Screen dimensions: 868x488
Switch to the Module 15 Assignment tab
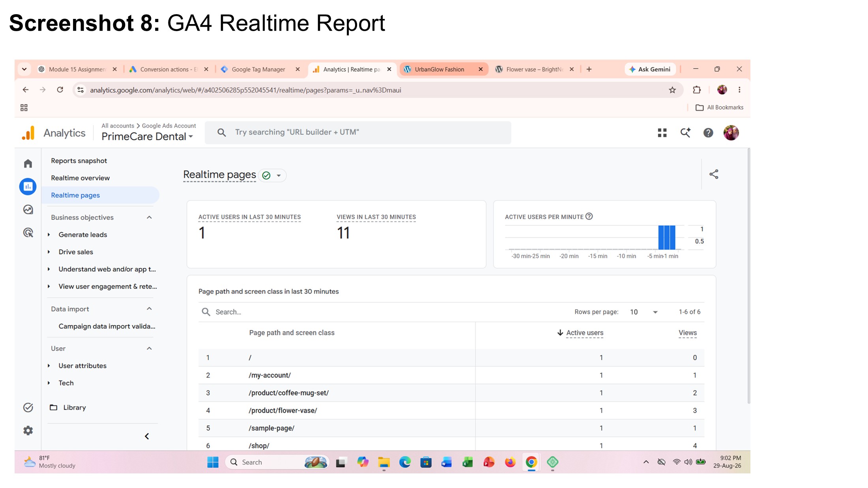77,69
